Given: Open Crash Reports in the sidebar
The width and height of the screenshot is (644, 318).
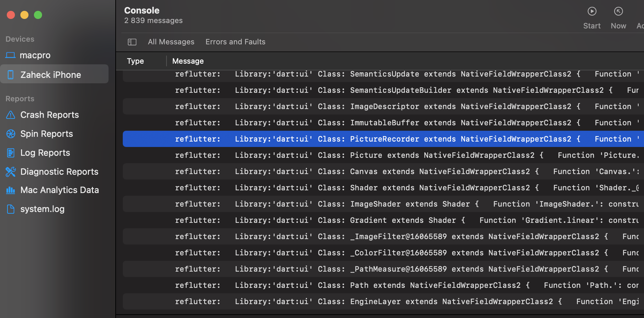Looking at the screenshot, I should click(50, 114).
